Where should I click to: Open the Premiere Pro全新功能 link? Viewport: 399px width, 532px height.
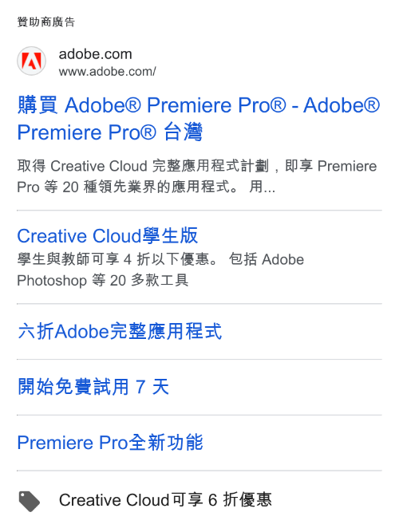[110, 443]
